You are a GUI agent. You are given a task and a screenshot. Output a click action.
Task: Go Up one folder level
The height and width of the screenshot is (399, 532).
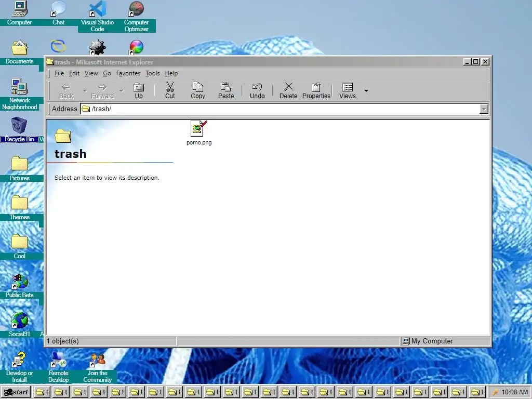click(138, 91)
